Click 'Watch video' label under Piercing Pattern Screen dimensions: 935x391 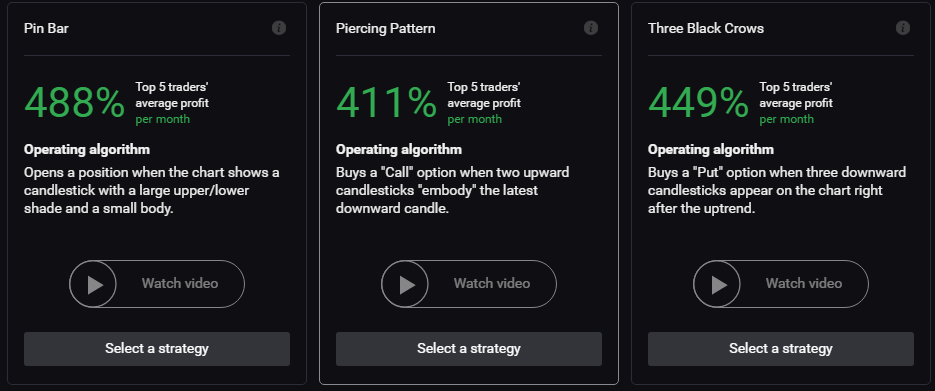491,284
